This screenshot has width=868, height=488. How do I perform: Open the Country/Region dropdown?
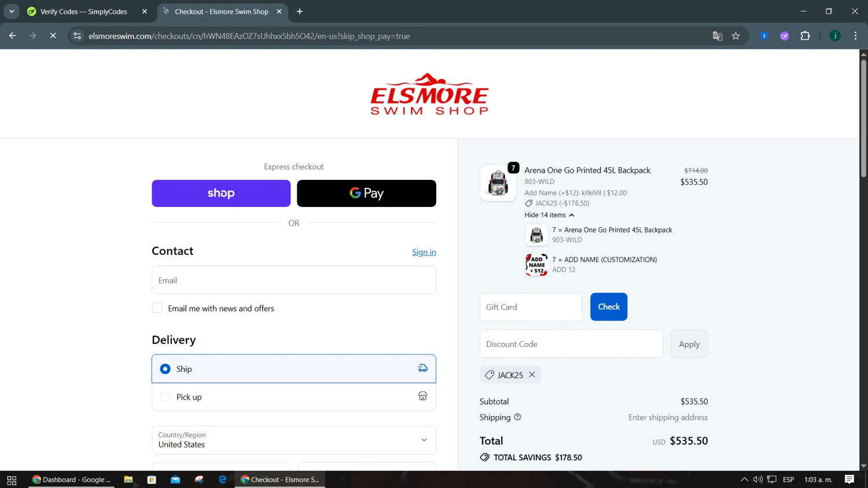click(x=294, y=440)
